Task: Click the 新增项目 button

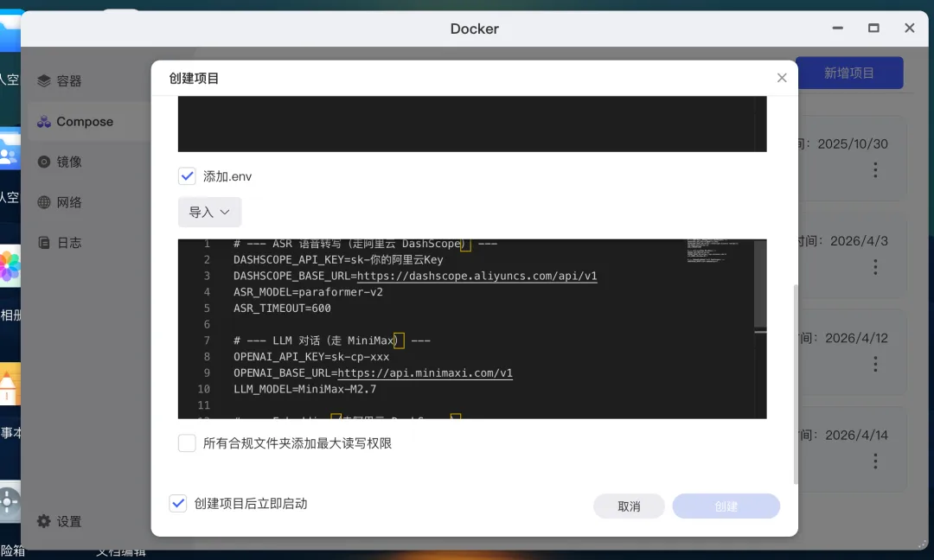Action: (849, 73)
